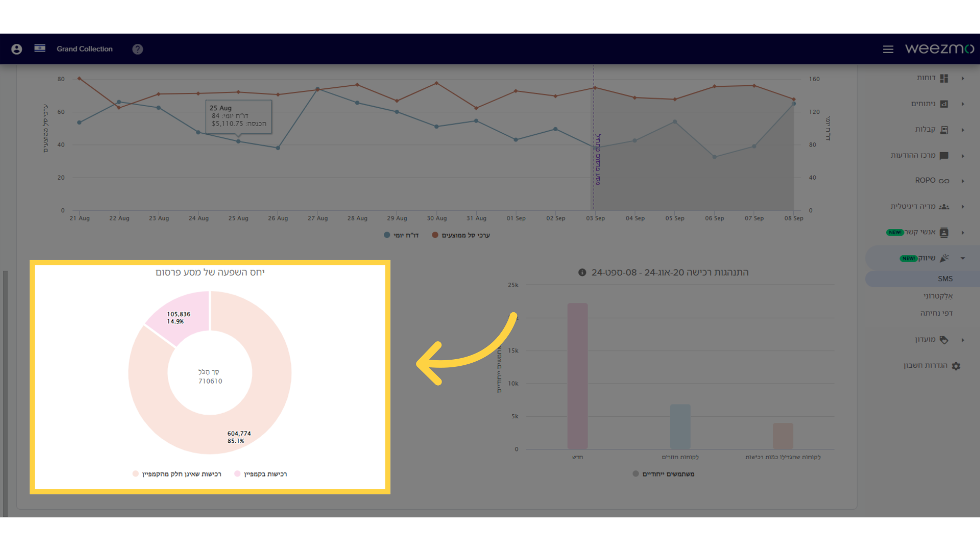980x551 pixels.
Task: Select the דפי נחיתה submenu item
Action: tap(937, 313)
